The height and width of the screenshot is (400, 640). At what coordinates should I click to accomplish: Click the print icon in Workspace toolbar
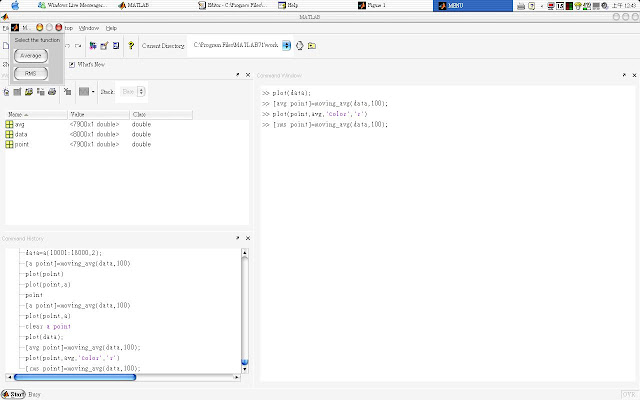[52, 92]
